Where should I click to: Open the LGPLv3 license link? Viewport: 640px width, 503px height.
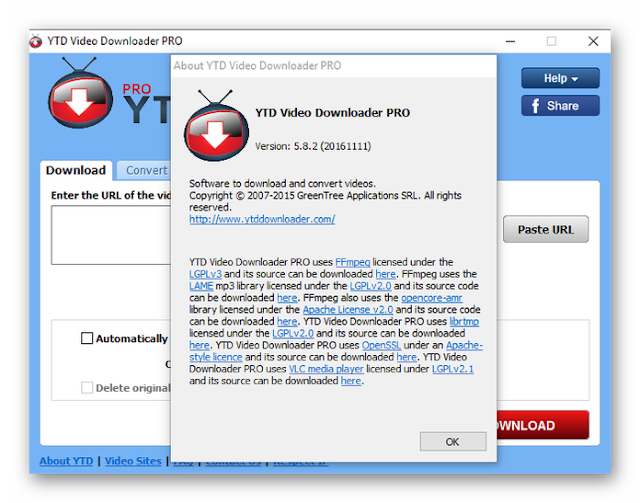[205, 274]
